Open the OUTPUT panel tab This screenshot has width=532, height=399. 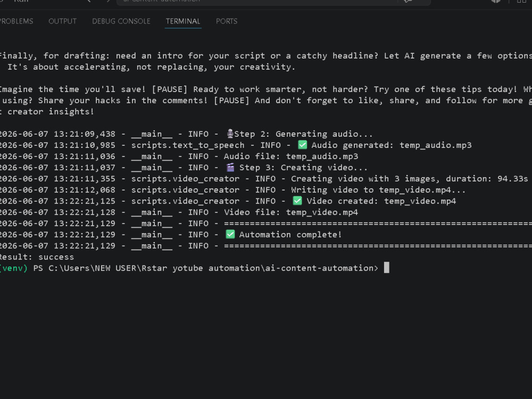(62, 21)
